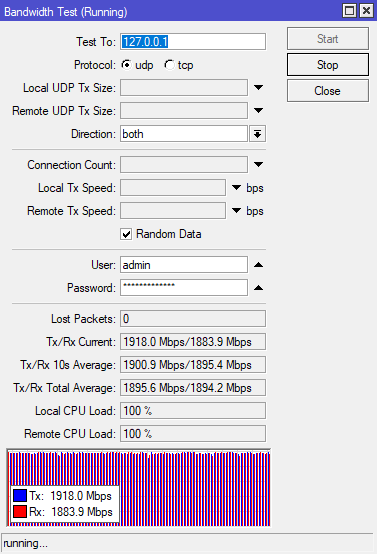This screenshot has width=377, height=554.
Task: Click the Close button
Action: tap(328, 91)
